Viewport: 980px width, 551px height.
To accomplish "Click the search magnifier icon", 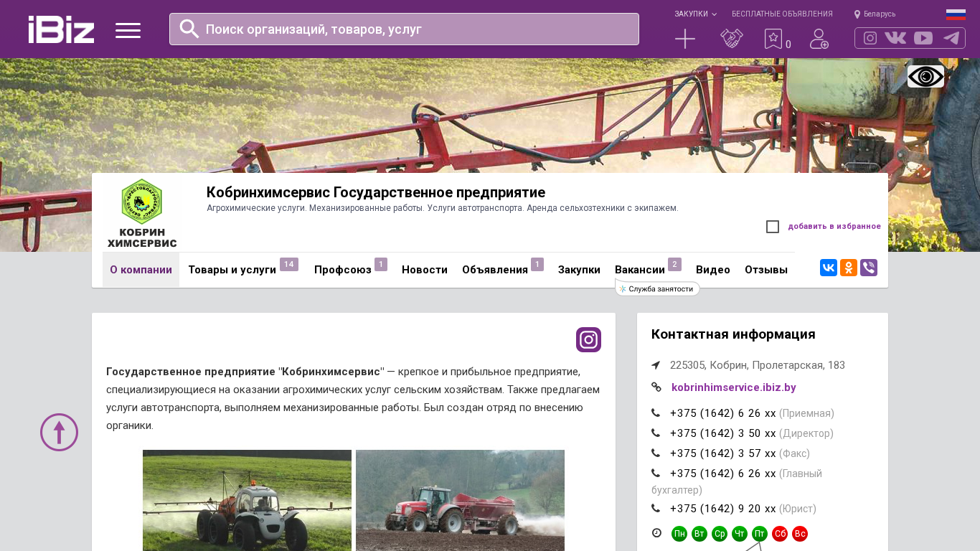I will [189, 29].
